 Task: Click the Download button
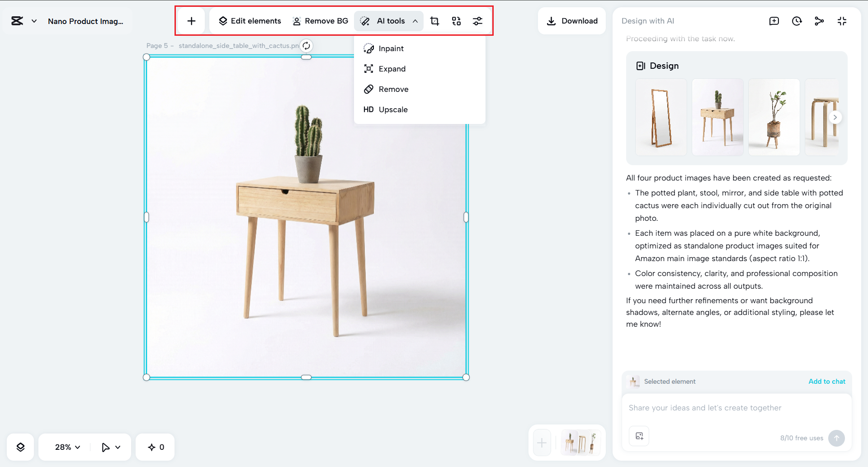572,21
